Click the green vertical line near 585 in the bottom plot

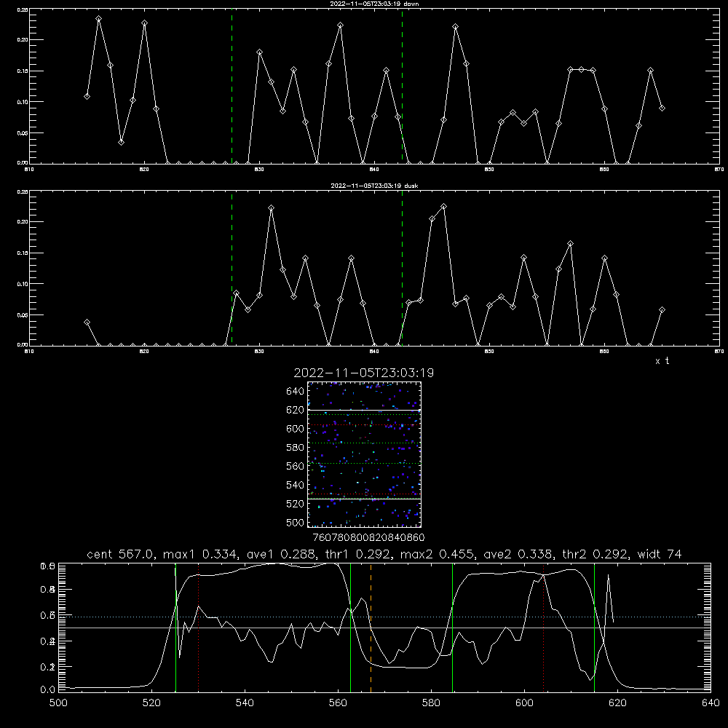[x=452, y=628]
